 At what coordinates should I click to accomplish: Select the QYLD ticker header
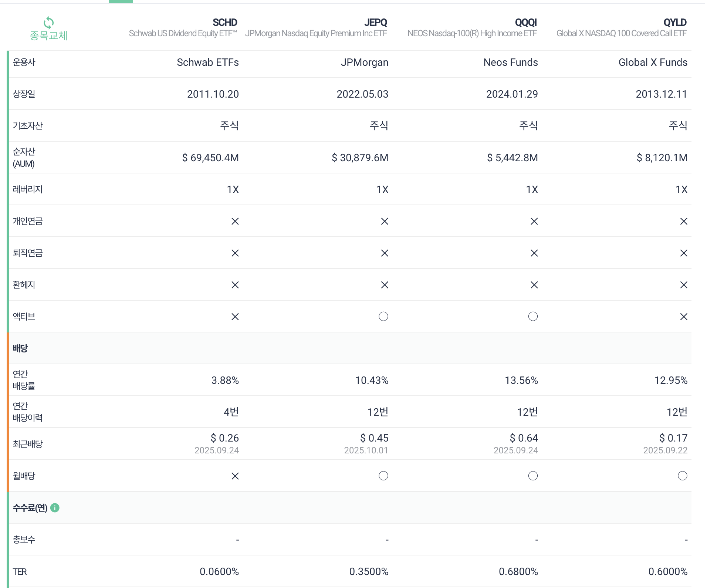675,23
